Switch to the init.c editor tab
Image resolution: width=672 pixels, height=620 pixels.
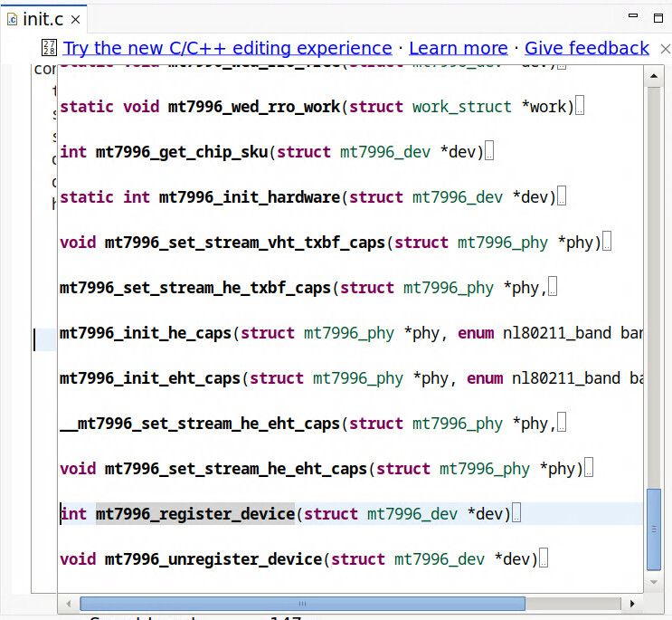pyautogui.click(x=43, y=19)
